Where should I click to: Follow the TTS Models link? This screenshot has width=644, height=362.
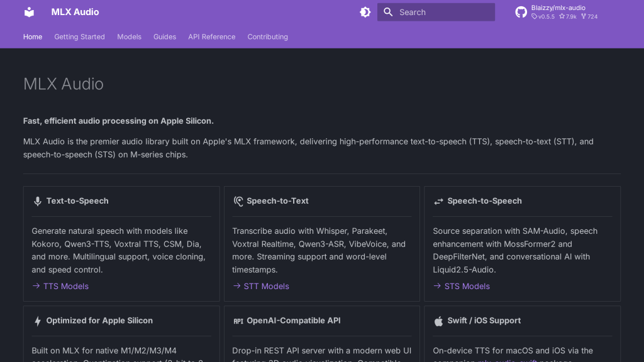click(66, 287)
